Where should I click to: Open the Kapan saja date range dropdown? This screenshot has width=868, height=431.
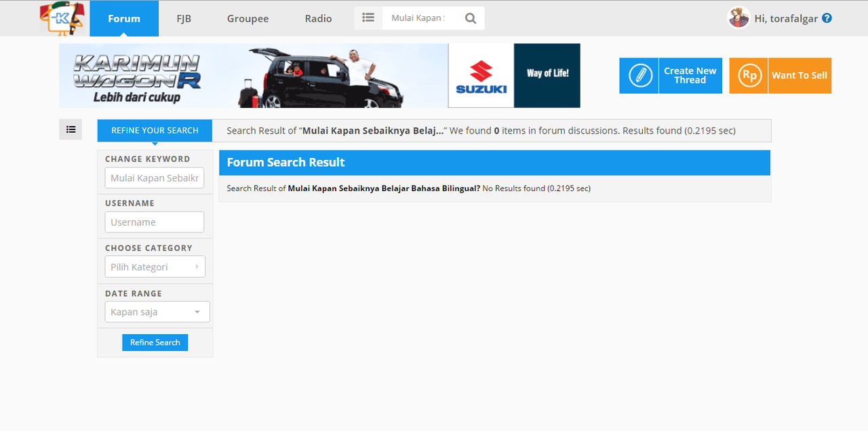[157, 312]
